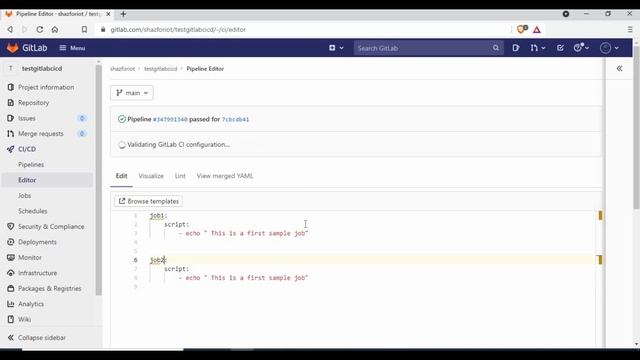
Task: Open commit 7cbcdb41 link
Action: click(x=236, y=120)
